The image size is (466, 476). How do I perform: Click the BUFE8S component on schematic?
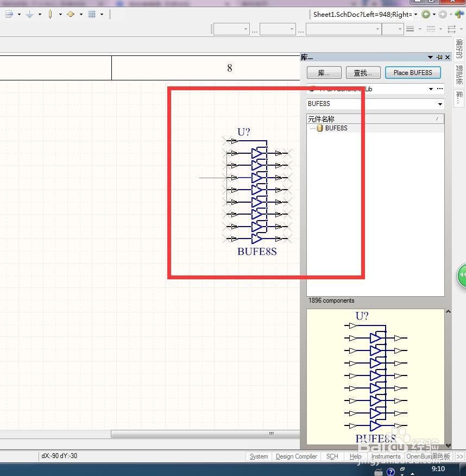(x=257, y=190)
